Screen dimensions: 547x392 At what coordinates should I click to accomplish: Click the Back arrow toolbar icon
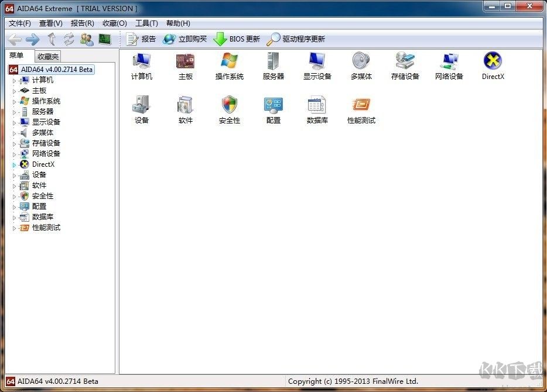(x=15, y=39)
